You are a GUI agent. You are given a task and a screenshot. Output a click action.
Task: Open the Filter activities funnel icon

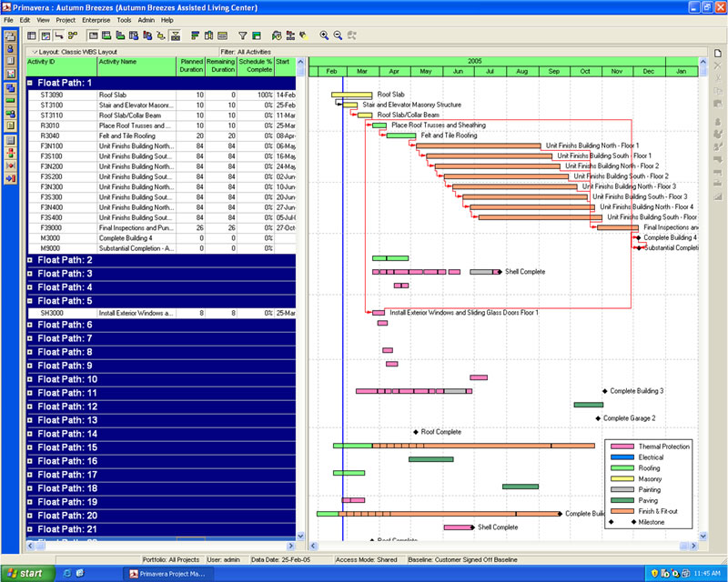coord(243,35)
